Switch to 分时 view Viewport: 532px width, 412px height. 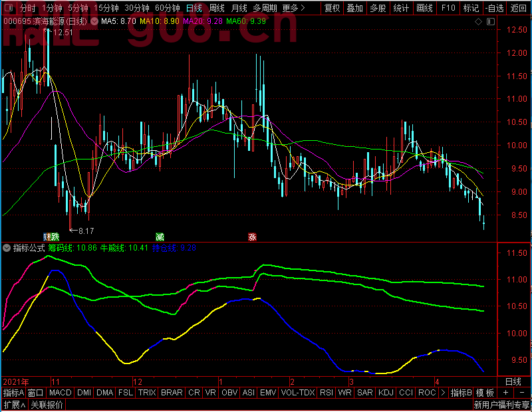tap(28, 8)
